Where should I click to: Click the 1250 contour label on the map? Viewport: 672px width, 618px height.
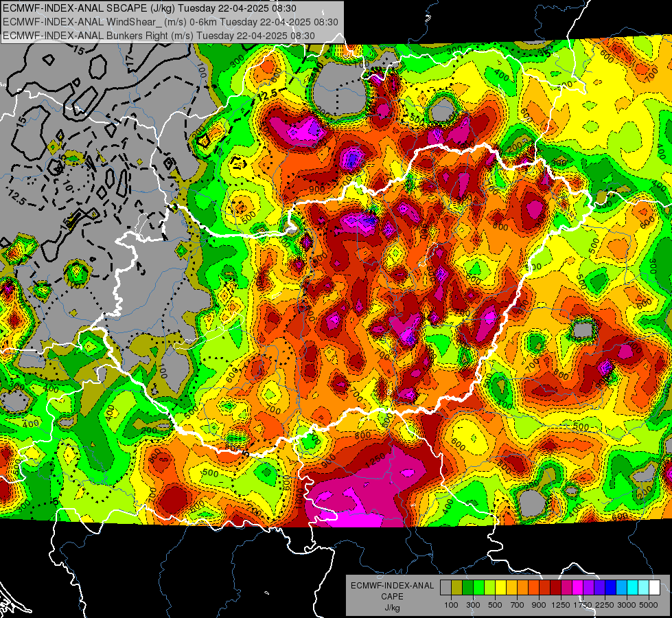click(375, 460)
